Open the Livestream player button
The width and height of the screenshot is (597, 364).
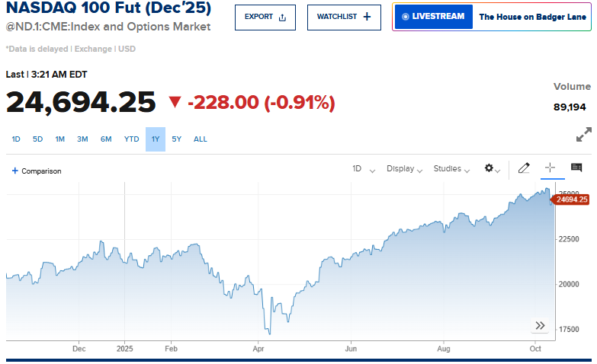432,16
